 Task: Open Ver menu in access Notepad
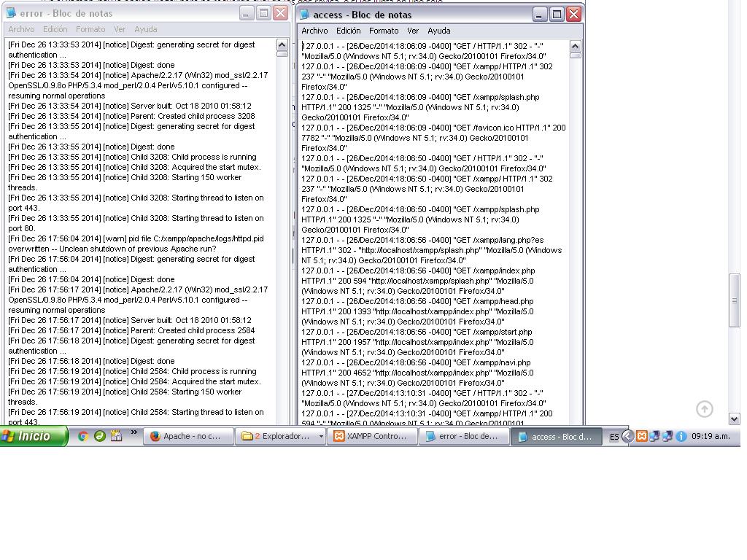pos(413,31)
